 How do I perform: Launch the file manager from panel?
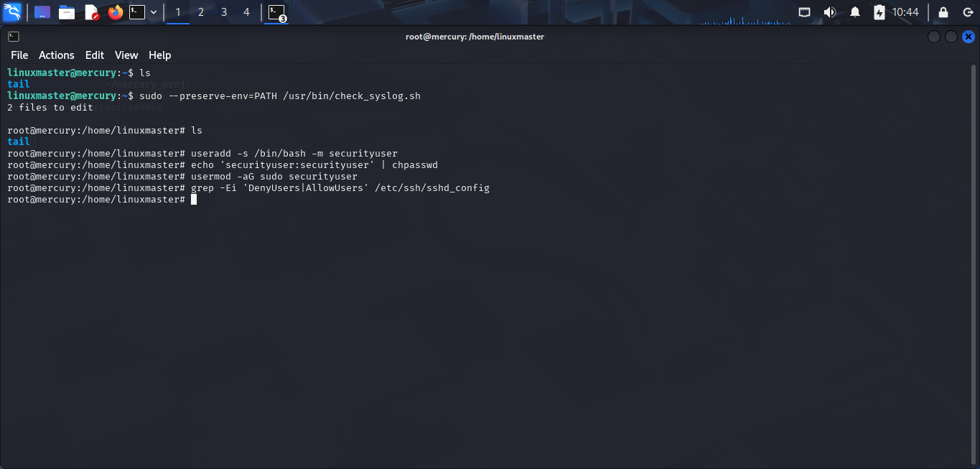point(67,12)
